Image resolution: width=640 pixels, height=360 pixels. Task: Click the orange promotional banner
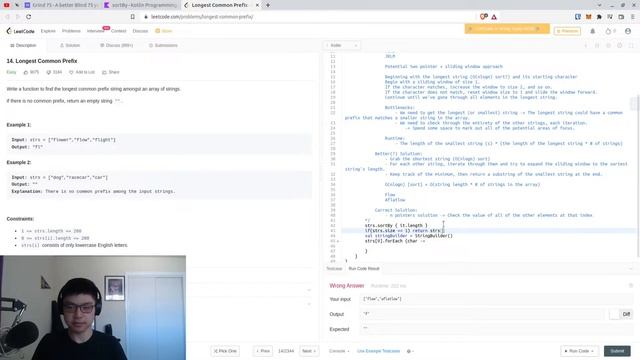[507, 29]
